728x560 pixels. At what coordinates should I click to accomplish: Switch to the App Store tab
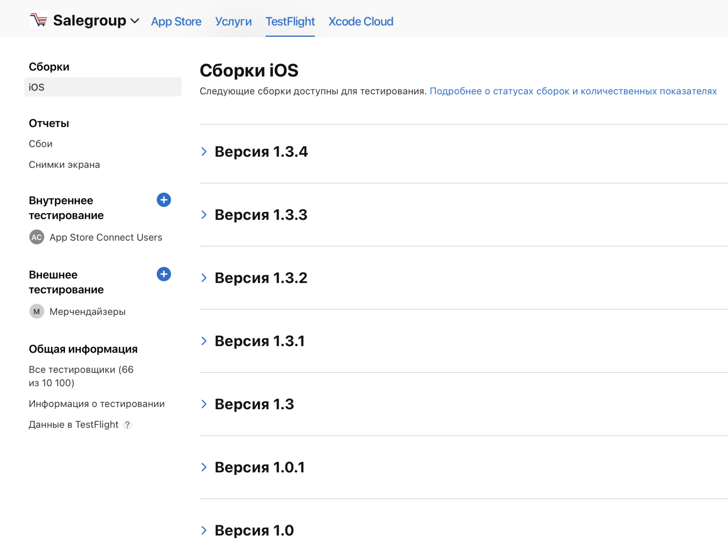(x=176, y=21)
